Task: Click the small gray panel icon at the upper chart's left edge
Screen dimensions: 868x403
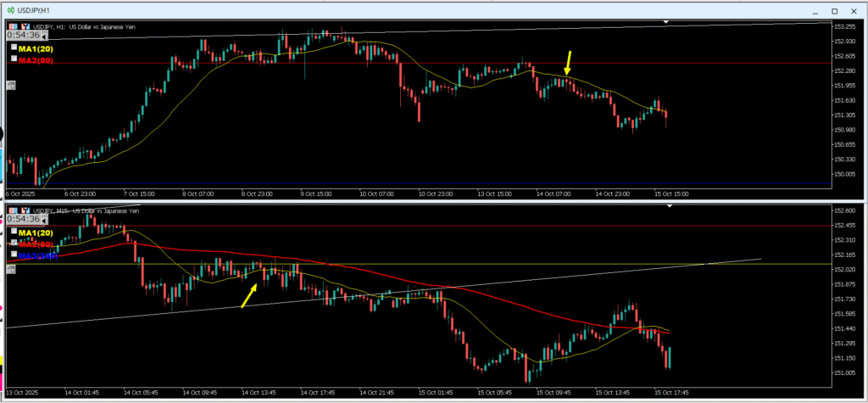Action: 11,84
